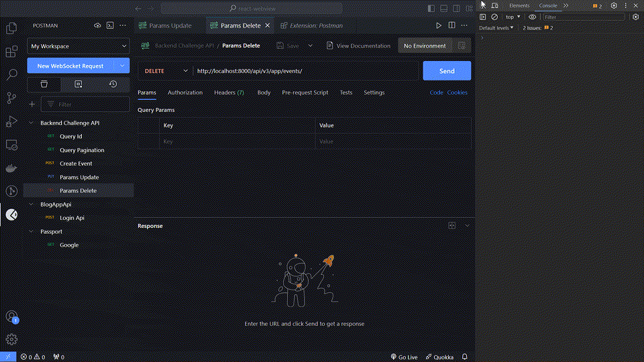This screenshot has width=644, height=362.
Task: Open View Documentation
Action: pyautogui.click(x=358, y=46)
